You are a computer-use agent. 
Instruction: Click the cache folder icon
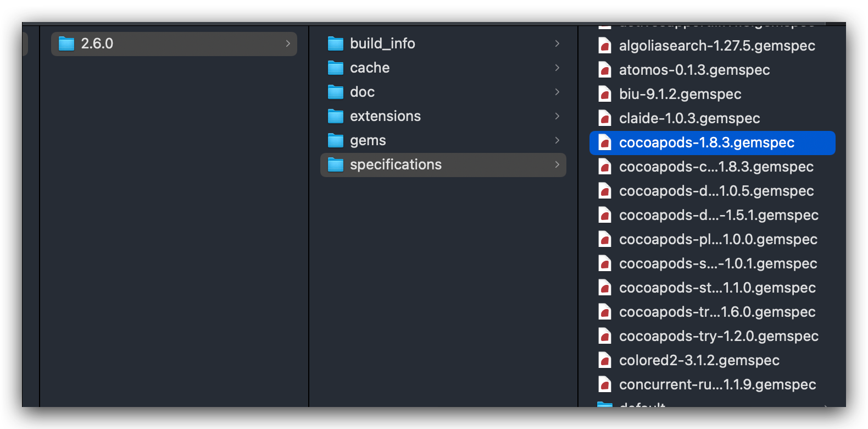pyautogui.click(x=336, y=68)
